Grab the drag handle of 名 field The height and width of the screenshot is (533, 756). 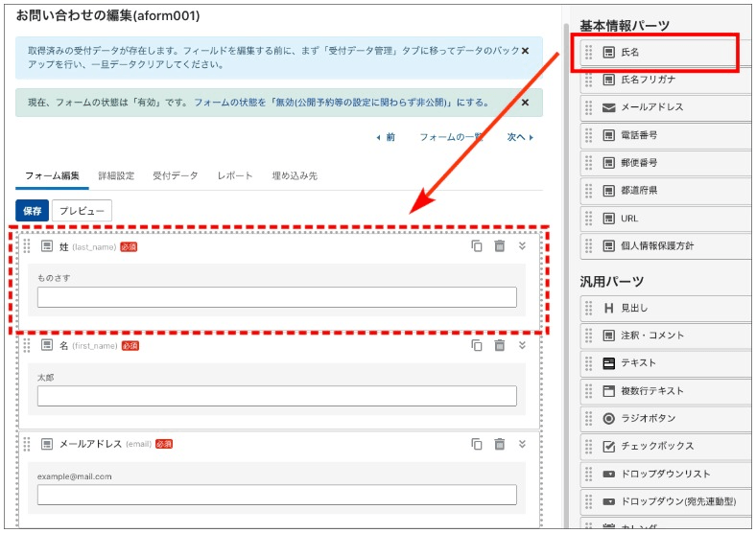(27, 345)
